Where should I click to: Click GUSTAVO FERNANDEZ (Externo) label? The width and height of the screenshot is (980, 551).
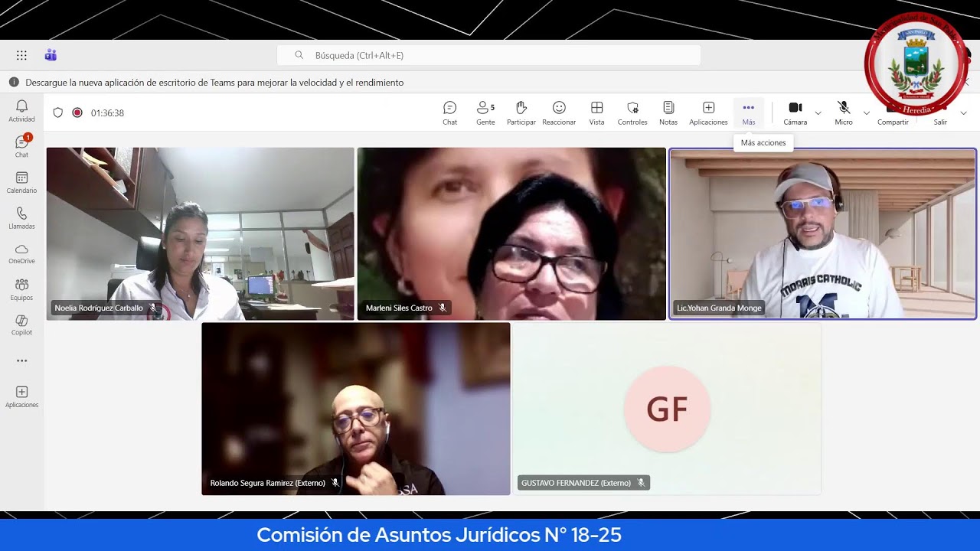[576, 483]
